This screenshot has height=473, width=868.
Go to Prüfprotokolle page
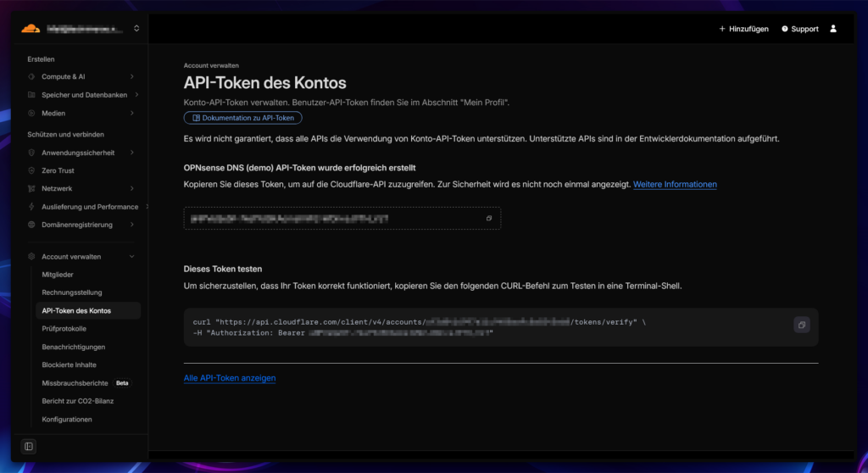coord(64,328)
